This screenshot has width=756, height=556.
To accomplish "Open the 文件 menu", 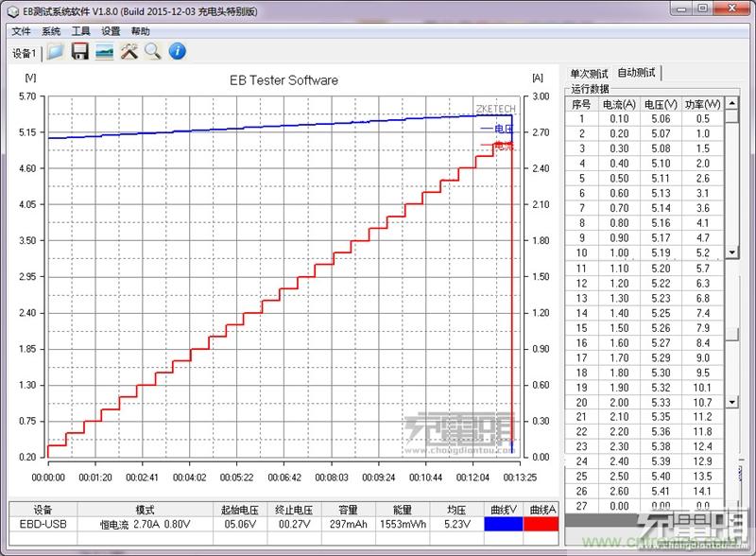I will tap(21, 31).
